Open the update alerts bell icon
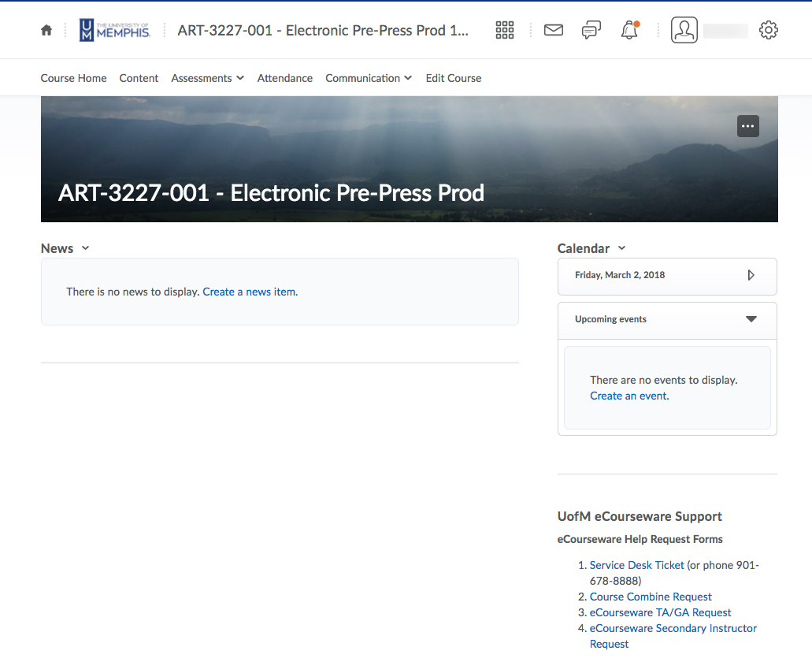Screen dimensions: 812x662 click(629, 31)
